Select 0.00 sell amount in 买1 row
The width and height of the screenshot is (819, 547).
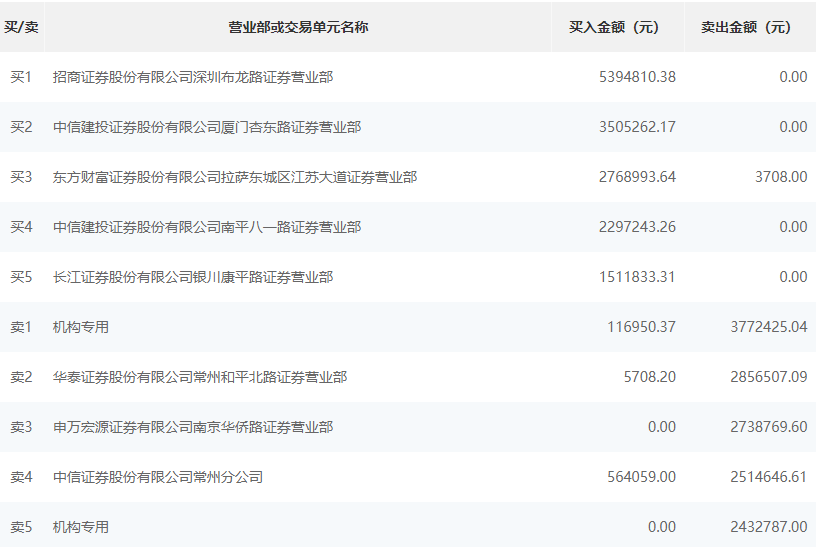tap(793, 77)
